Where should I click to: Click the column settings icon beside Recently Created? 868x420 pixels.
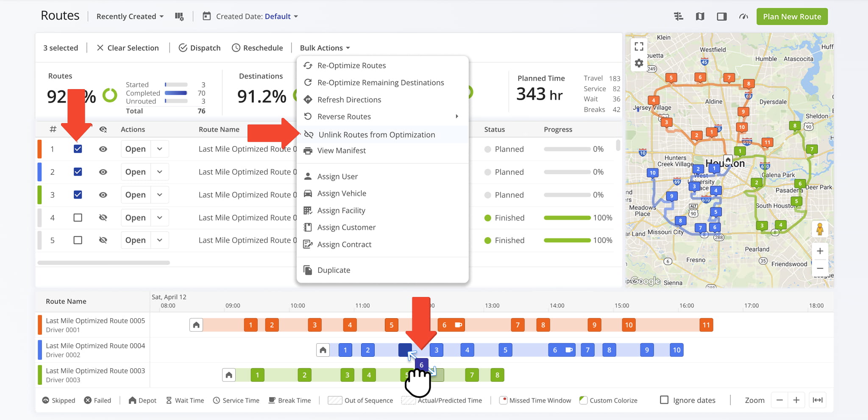[179, 17]
